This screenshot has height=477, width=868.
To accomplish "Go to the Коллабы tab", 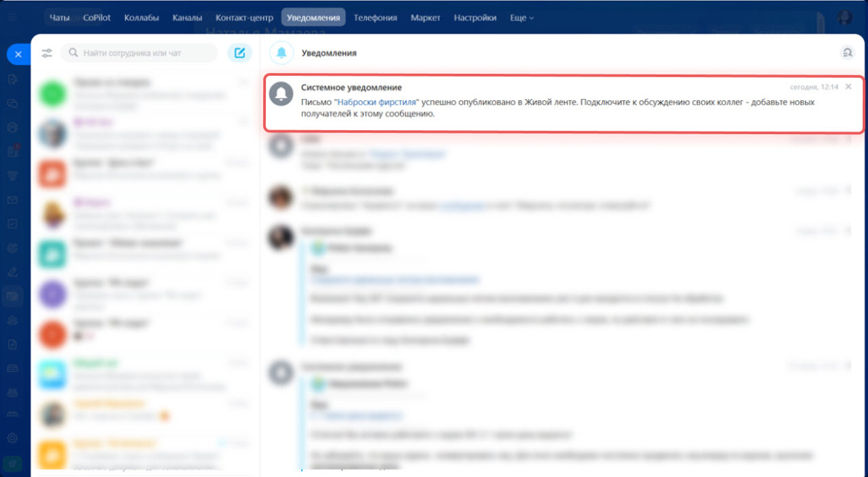I will 143,18.
